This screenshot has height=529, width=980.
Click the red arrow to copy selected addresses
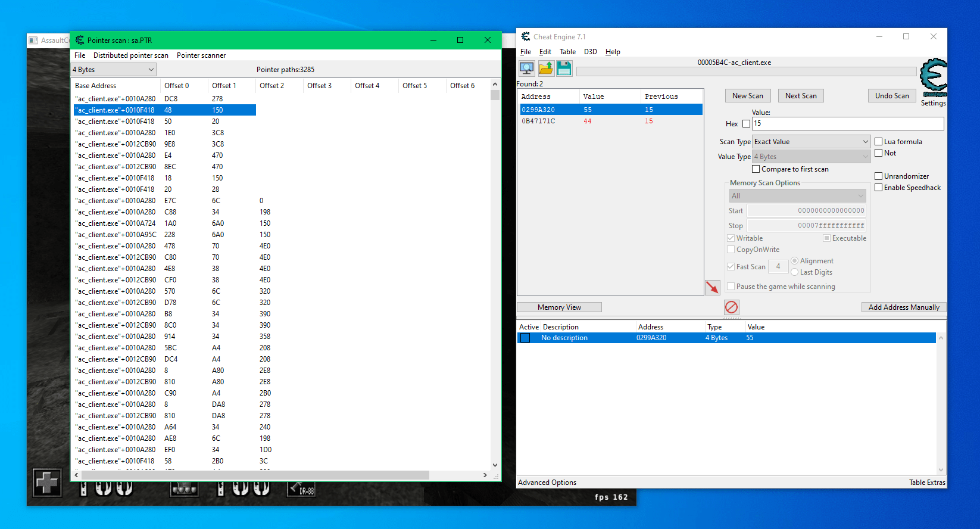(x=713, y=288)
